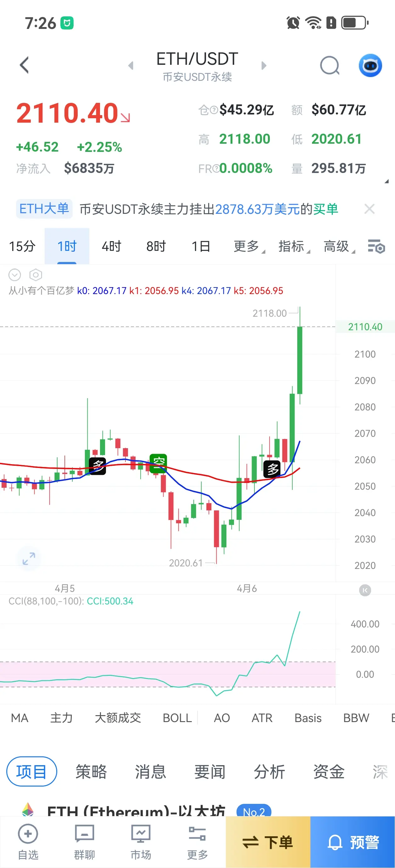Open the 指标 indicators dropdown
Viewport: 395px width, 868px height.
(294, 246)
